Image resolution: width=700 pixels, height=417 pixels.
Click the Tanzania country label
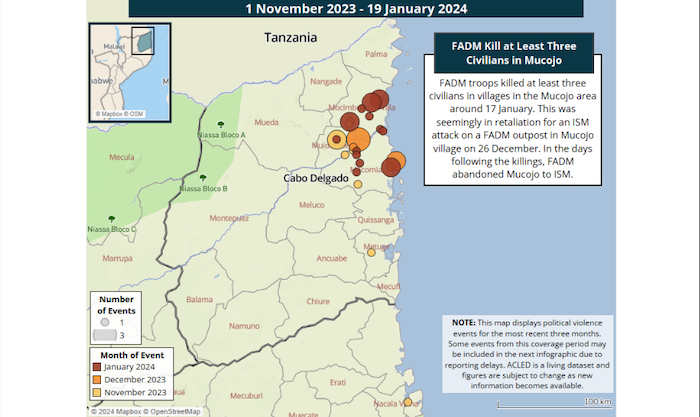[x=290, y=37]
